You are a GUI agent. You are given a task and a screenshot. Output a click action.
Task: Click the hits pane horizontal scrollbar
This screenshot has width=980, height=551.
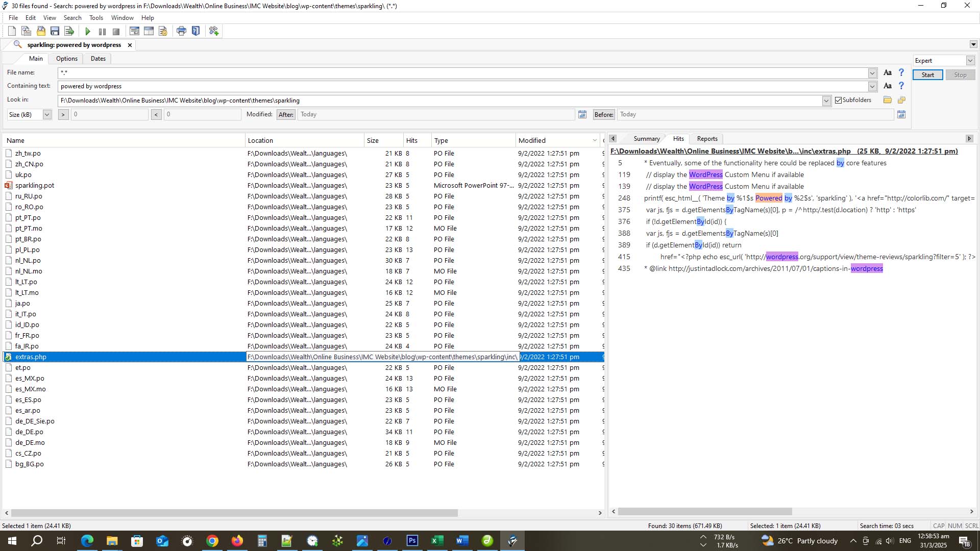point(704,512)
